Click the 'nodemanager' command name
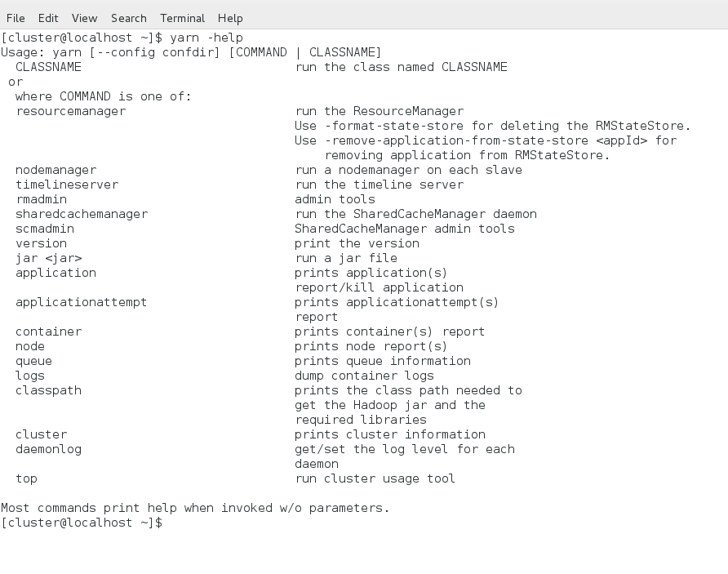 pos(55,170)
